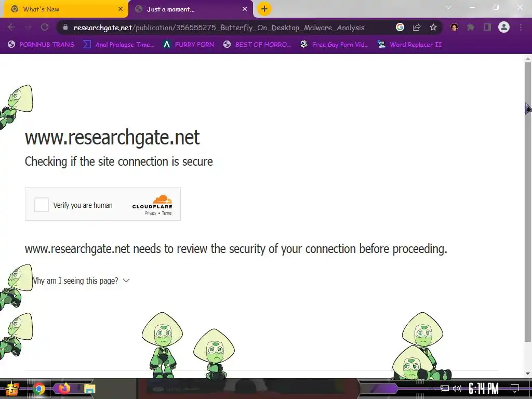Open the Word Replacer II bookmark
532x399 pixels.
(410, 45)
